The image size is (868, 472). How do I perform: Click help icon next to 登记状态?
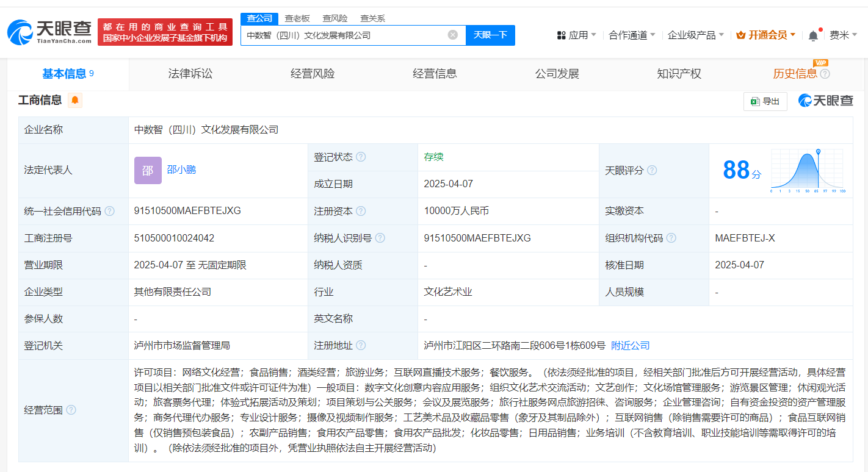point(361,157)
